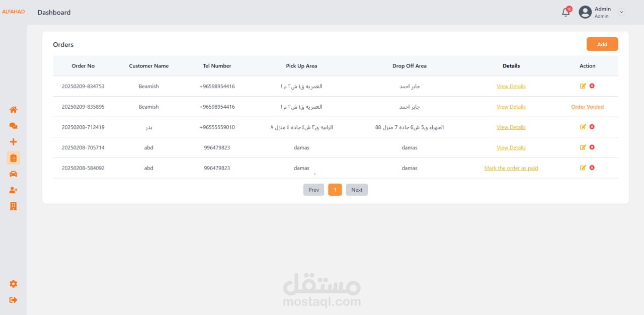644x315 pixels.
Task: Click the Dashboard page title
Action: [54, 12]
